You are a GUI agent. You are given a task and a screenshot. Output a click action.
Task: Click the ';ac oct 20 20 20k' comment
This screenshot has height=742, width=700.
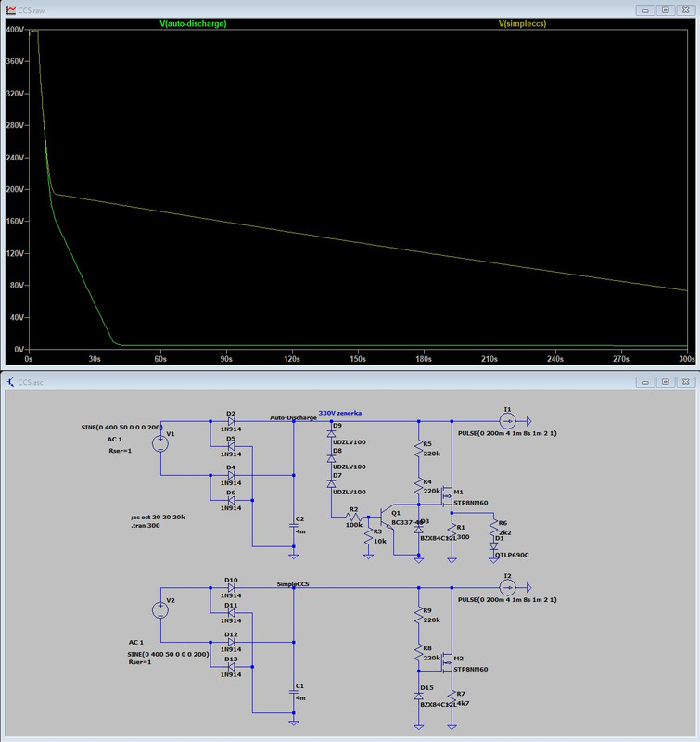[158, 518]
